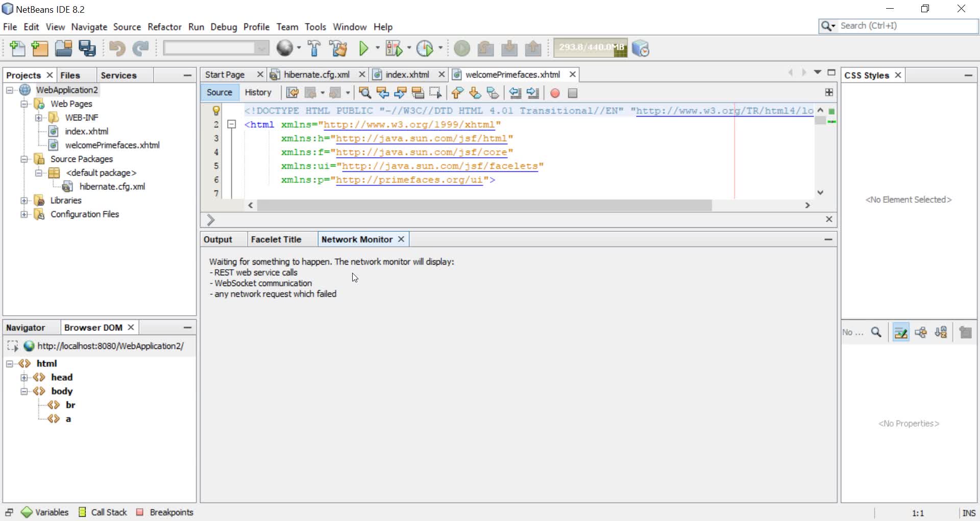Toggle bookmark on current line
The height and width of the screenshot is (521, 980).
493,92
